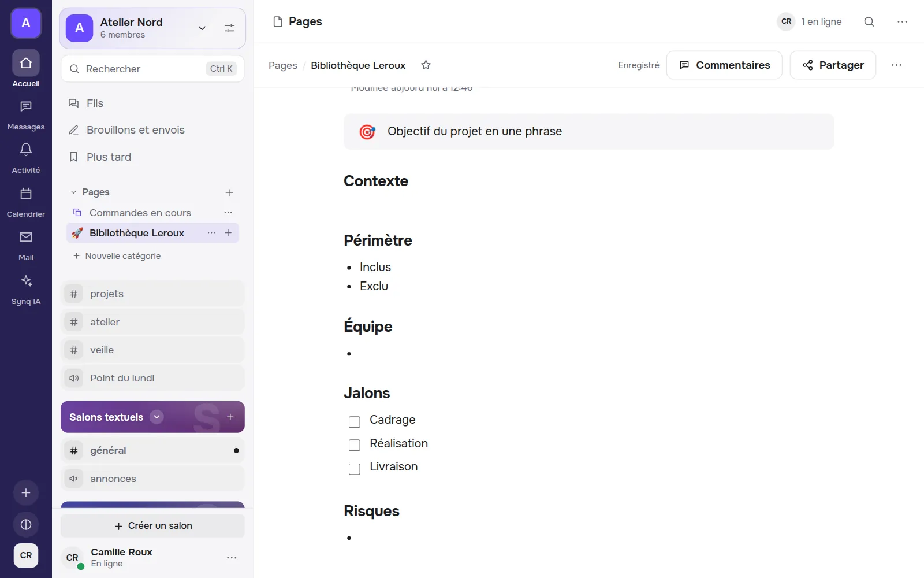This screenshot has height=578, width=924.
Task: Open Plus tard saved items
Action: pyautogui.click(x=152, y=157)
